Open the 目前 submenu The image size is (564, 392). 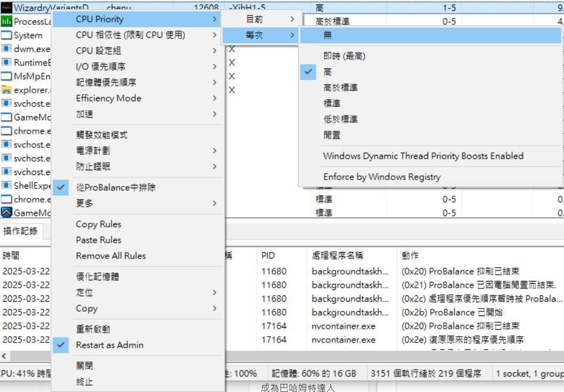(260, 20)
